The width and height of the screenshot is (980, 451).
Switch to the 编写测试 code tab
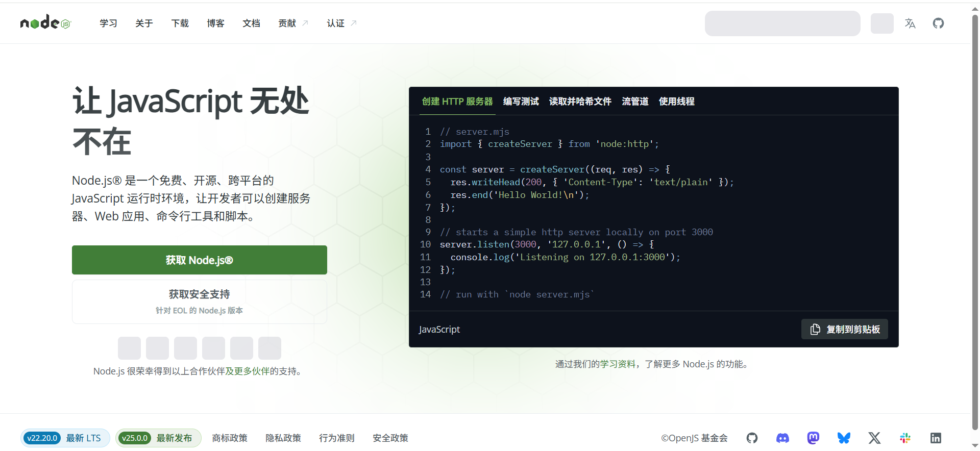521,102
